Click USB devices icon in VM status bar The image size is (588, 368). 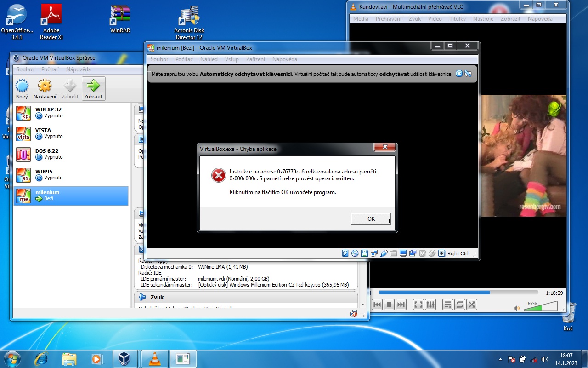[x=384, y=253]
